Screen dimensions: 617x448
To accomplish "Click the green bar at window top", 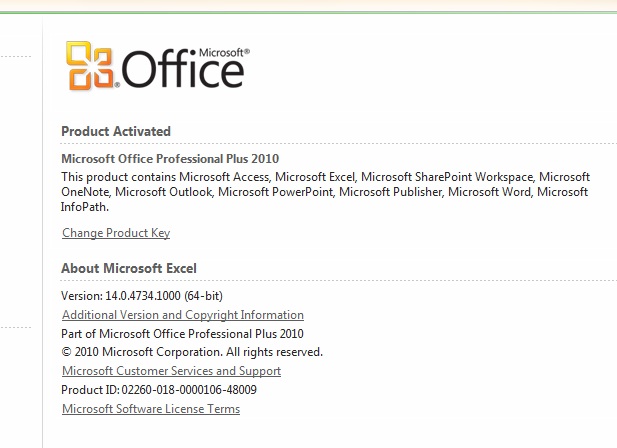I will point(308,13).
